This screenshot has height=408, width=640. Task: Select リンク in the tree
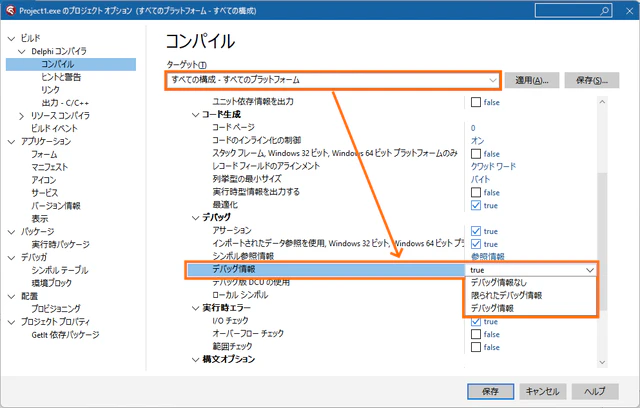pyautogui.click(x=50, y=90)
